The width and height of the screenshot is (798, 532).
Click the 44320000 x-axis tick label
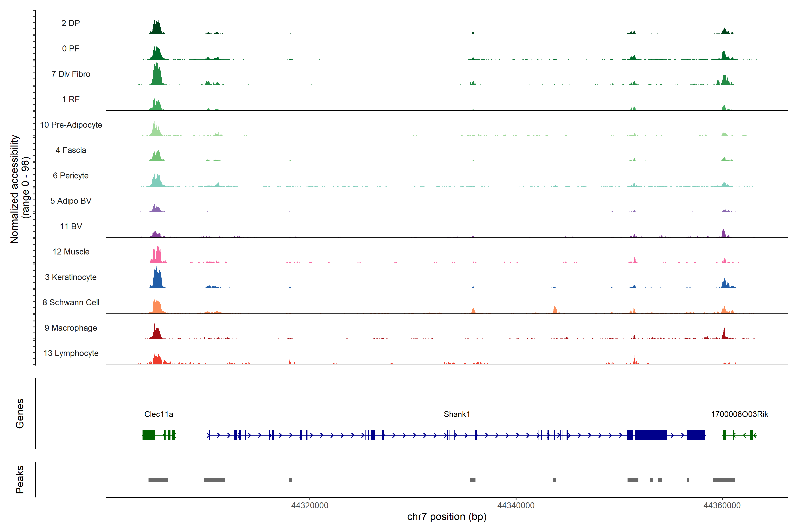point(310,506)
